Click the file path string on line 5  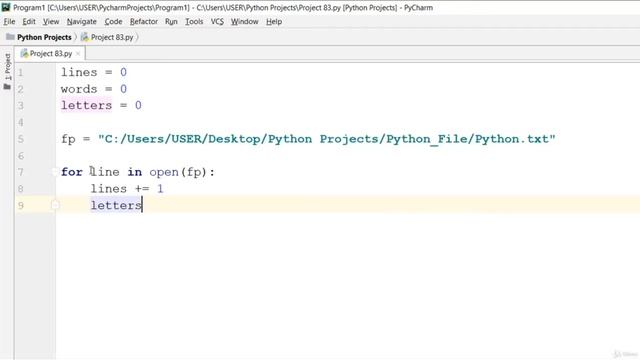click(x=327, y=139)
